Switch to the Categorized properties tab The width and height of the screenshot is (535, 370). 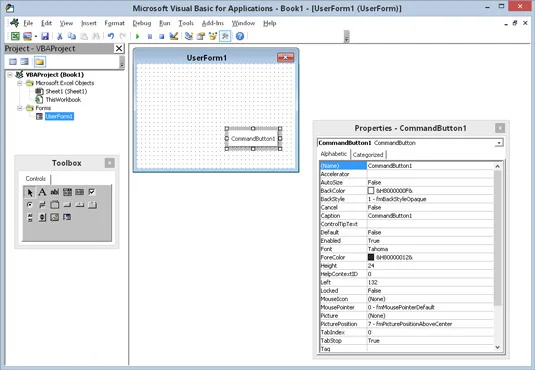click(368, 155)
